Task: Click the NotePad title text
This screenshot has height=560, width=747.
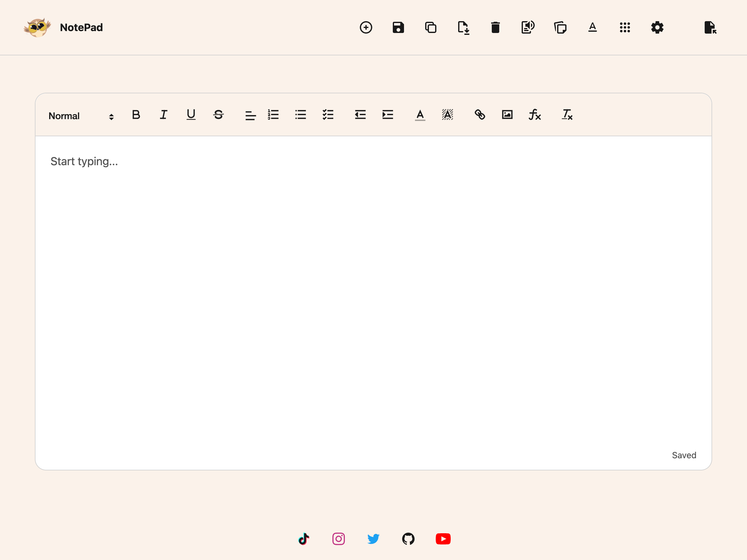Action: [81, 27]
